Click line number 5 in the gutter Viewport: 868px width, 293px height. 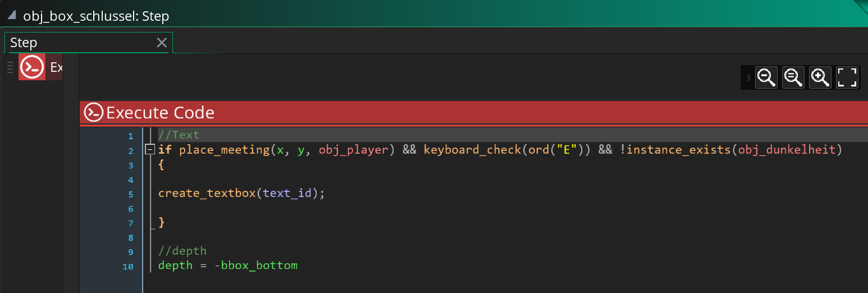click(131, 194)
